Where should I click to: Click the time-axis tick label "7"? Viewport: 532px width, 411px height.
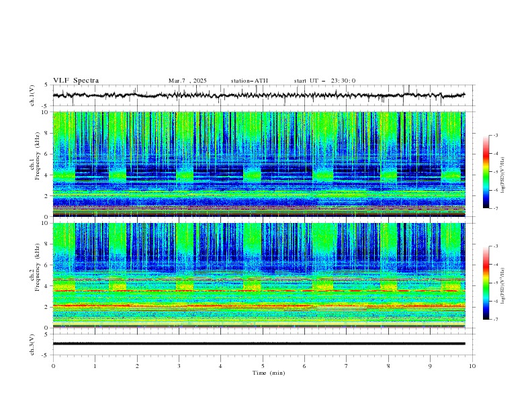coord(347,366)
